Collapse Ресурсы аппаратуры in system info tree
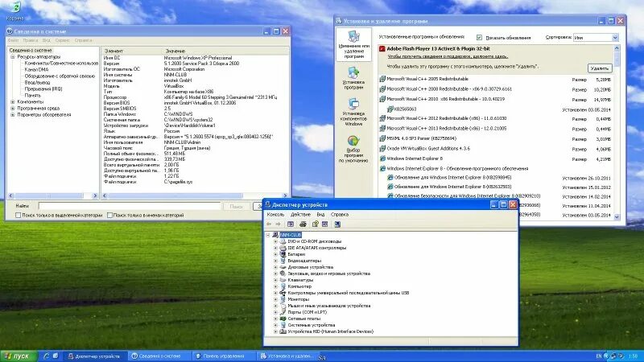This screenshot has width=644, height=362. pyautogui.click(x=13, y=56)
